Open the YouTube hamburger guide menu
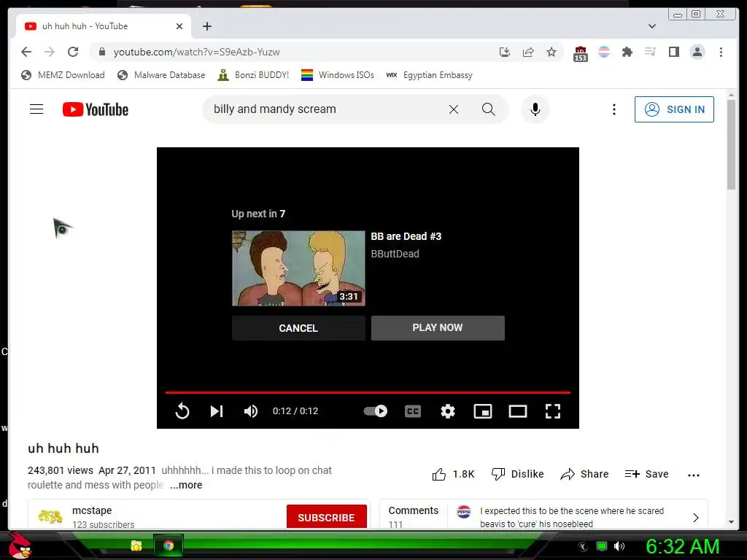Image resolution: width=747 pixels, height=560 pixels. click(36, 109)
